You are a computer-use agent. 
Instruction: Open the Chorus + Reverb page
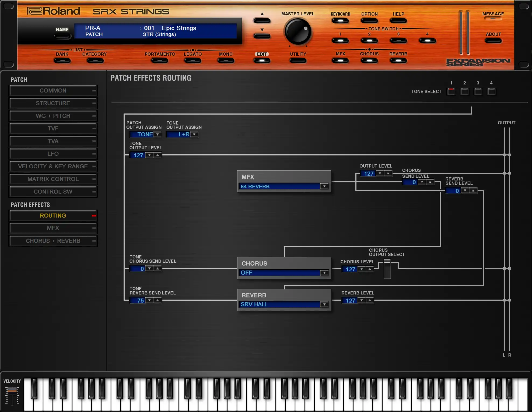click(x=53, y=241)
